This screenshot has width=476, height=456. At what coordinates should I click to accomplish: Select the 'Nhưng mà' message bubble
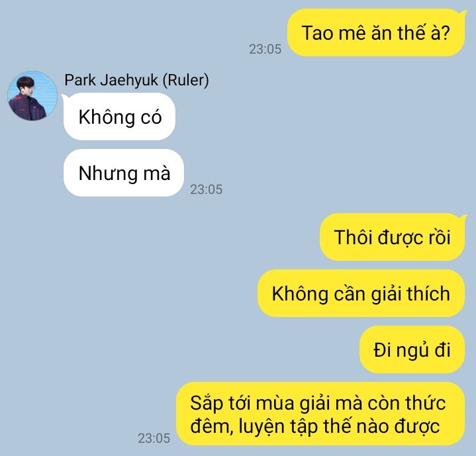click(x=124, y=173)
